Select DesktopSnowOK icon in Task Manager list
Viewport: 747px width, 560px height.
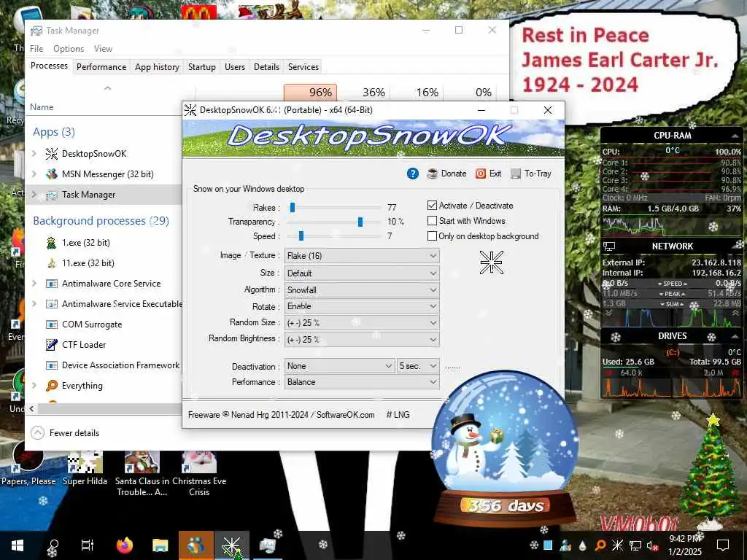click(52, 154)
